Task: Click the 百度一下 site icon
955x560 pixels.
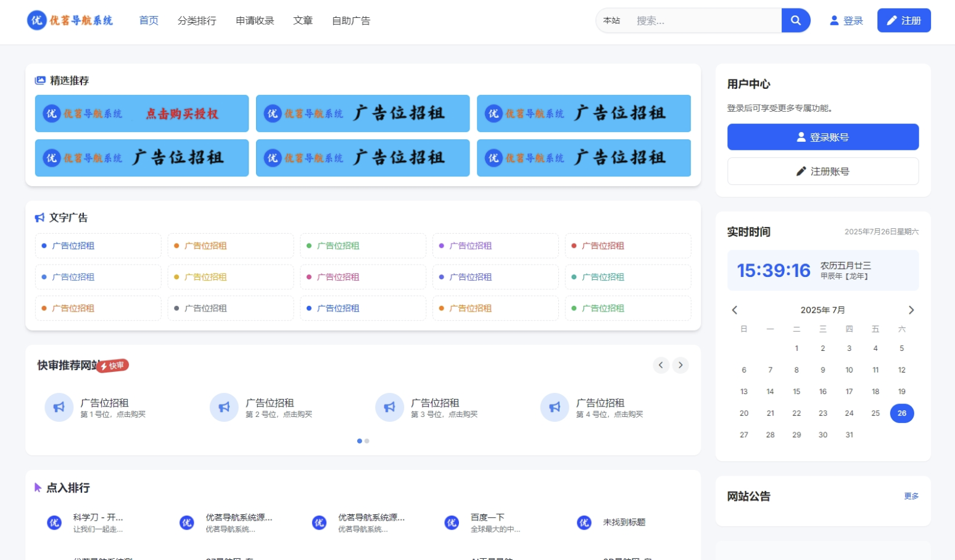Action: click(x=452, y=523)
